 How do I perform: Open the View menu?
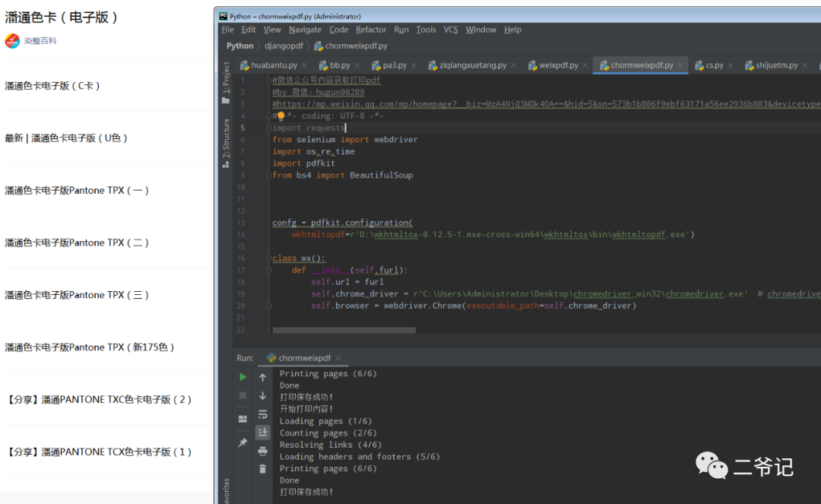click(x=271, y=30)
